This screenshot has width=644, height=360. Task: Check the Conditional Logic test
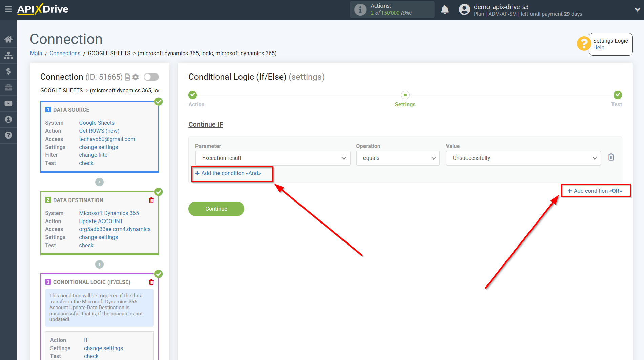(x=91, y=356)
